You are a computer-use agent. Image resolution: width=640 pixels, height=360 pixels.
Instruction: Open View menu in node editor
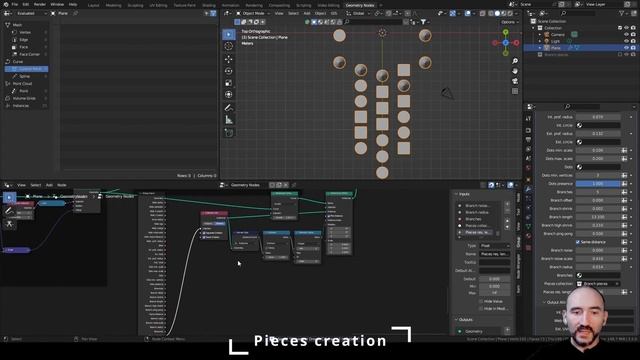(21, 185)
